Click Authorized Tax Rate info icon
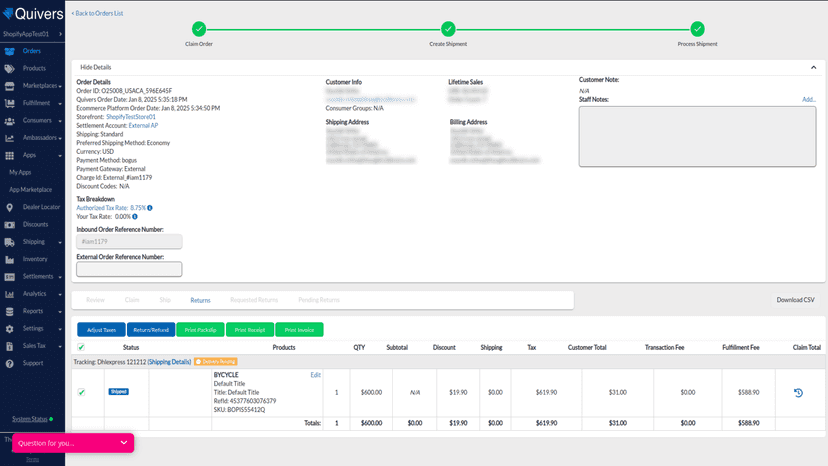 click(x=150, y=208)
